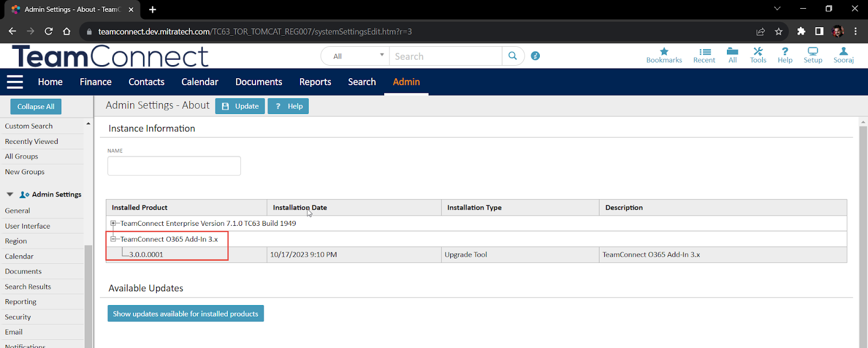Image resolution: width=868 pixels, height=348 pixels.
Task: Click the browser back arrow
Action: [12, 31]
